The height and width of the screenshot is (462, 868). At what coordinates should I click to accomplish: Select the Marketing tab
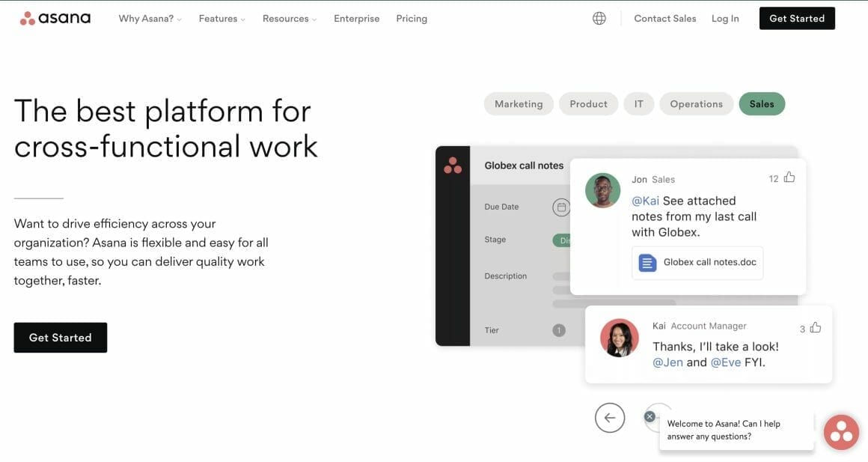pos(519,104)
